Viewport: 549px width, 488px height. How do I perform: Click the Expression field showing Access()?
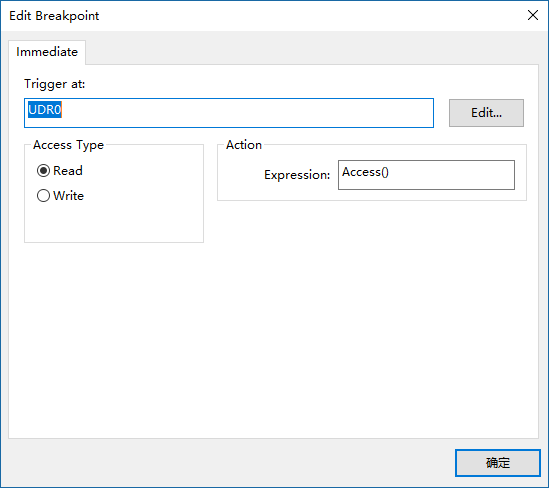pyautogui.click(x=426, y=175)
